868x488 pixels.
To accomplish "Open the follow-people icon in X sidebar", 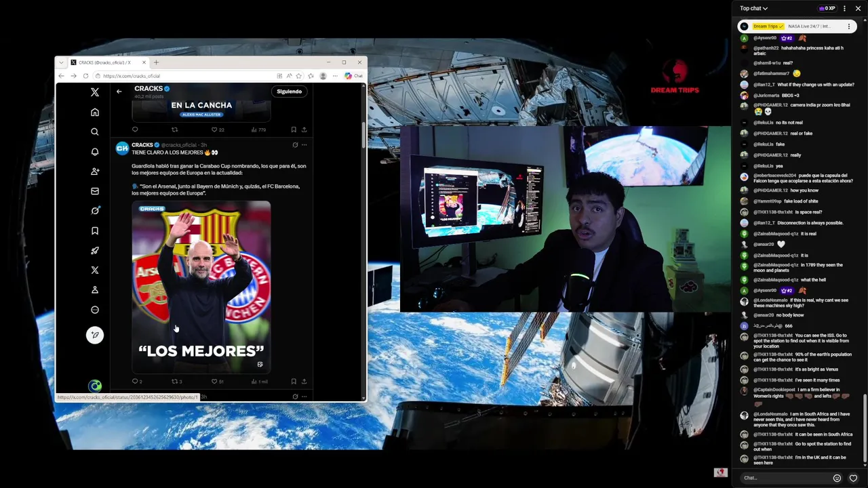I will [95, 171].
